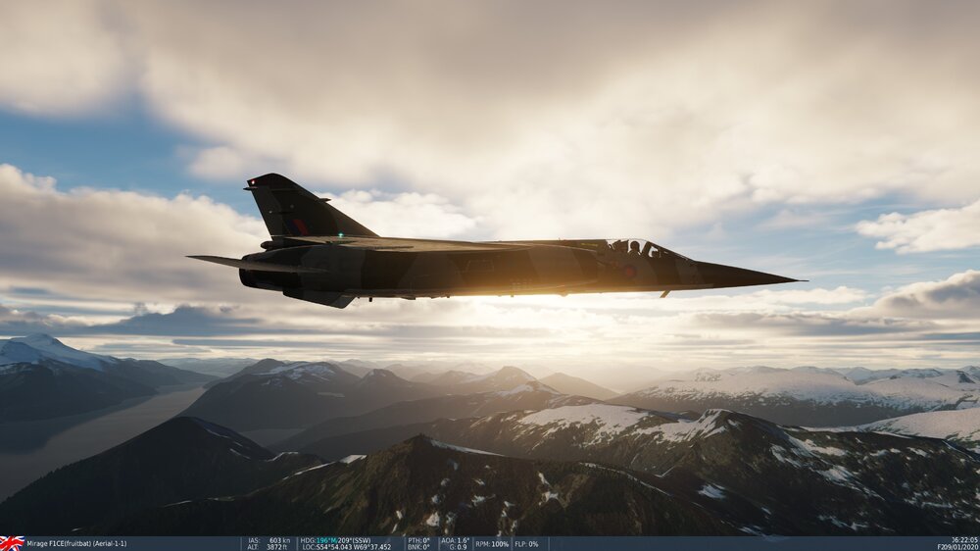Click the ALT altitude readout
This screenshot has height=551, width=980.
pyautogui.click(x=269, y=547)
